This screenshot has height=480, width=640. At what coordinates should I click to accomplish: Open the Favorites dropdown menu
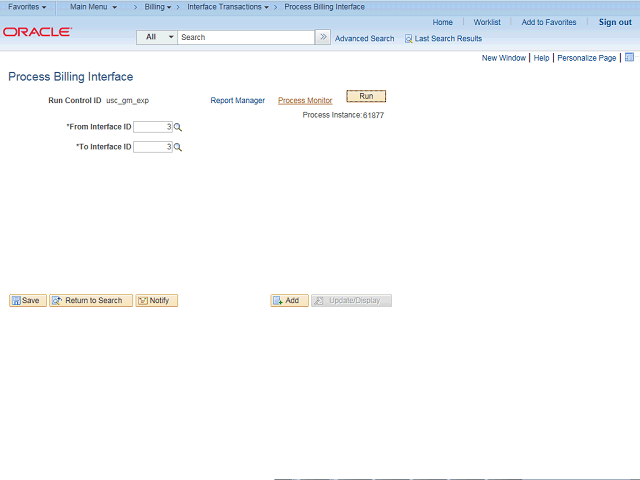pos(27,7)
